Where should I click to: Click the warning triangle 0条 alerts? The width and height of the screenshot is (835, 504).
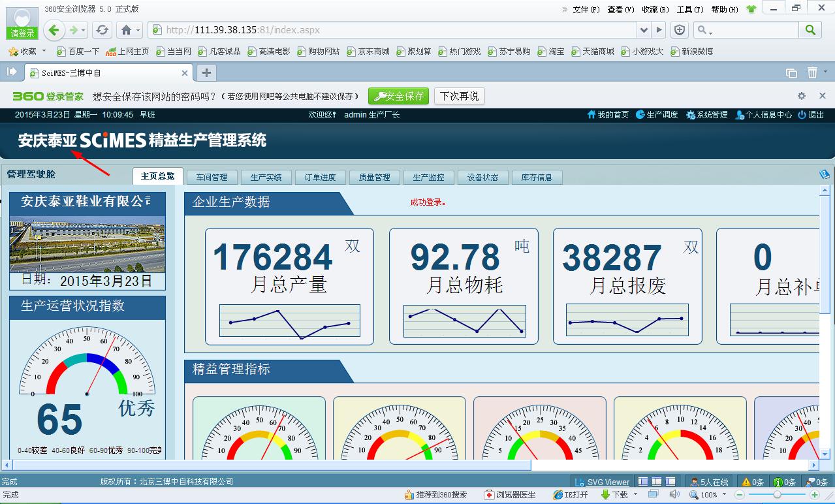752,482
